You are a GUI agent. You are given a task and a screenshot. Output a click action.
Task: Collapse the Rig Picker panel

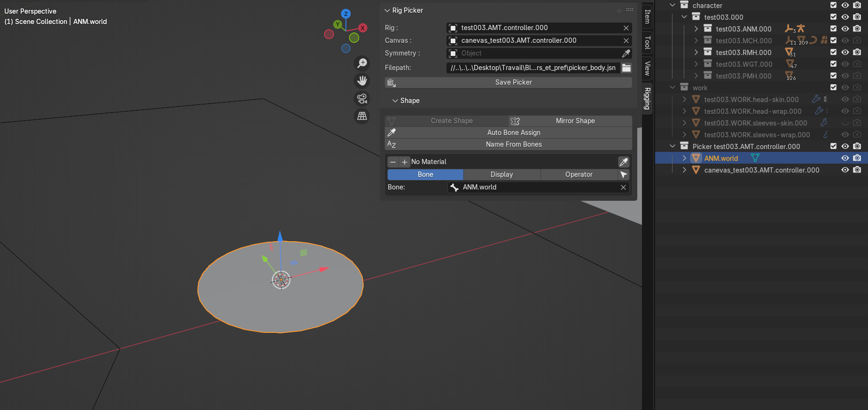coord(387,10)
